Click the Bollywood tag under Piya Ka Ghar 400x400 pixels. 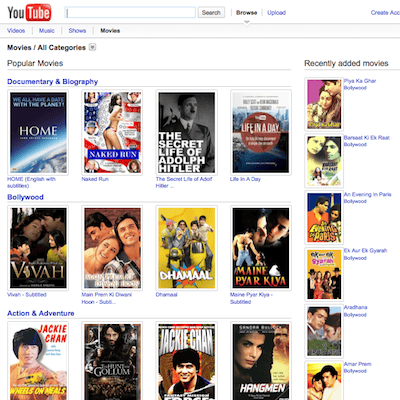tap(355, 88)
